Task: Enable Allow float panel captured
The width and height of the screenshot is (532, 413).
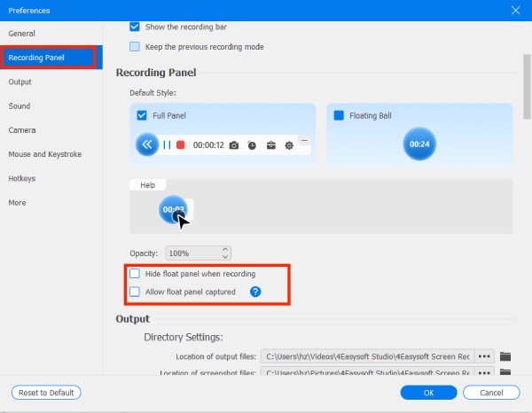Action: click(x=135, y=292)
